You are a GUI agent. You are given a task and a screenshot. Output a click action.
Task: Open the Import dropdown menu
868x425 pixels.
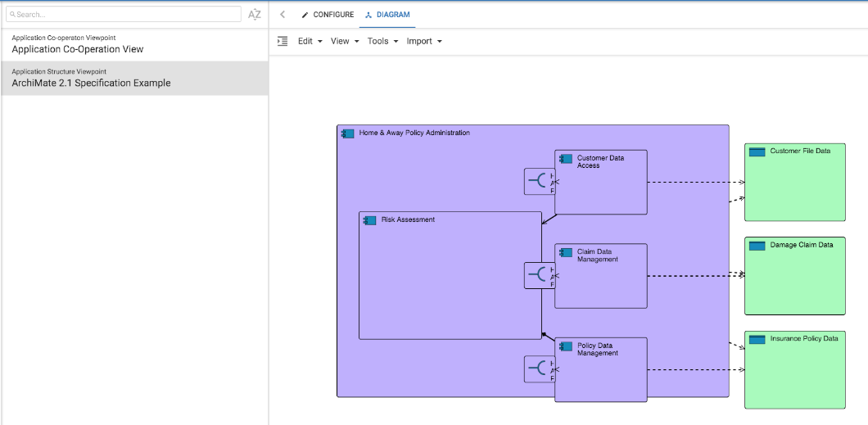424,41
